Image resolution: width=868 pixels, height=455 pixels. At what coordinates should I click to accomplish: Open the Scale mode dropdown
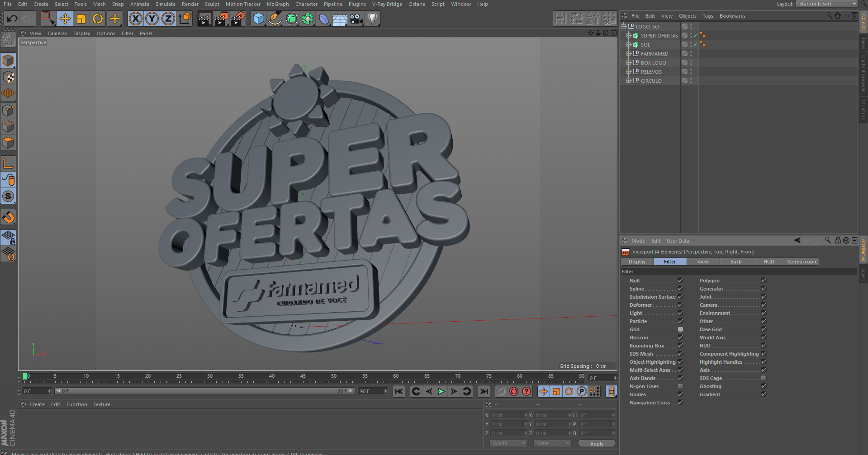coord(552,443)
